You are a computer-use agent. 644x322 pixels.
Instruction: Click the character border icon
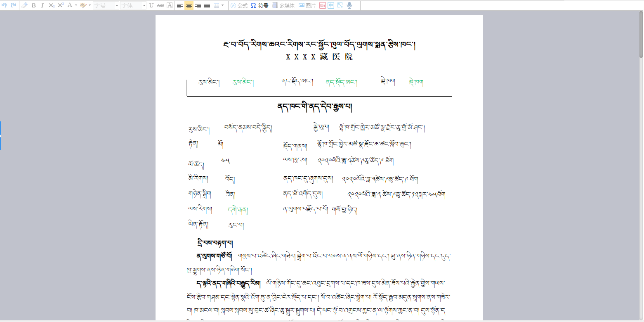(170, 5)
